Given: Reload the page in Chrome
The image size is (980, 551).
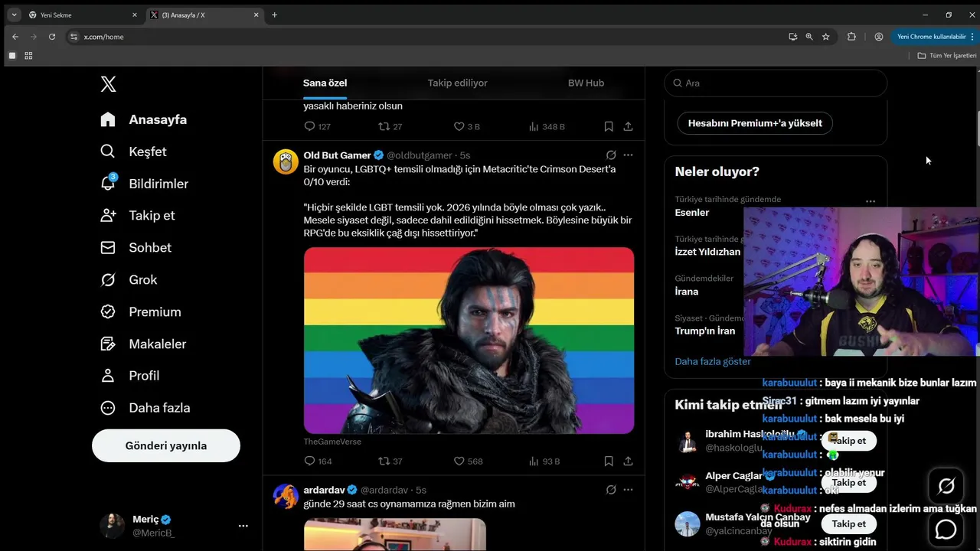Looking at the screenshot, I should tap(52, 37).
